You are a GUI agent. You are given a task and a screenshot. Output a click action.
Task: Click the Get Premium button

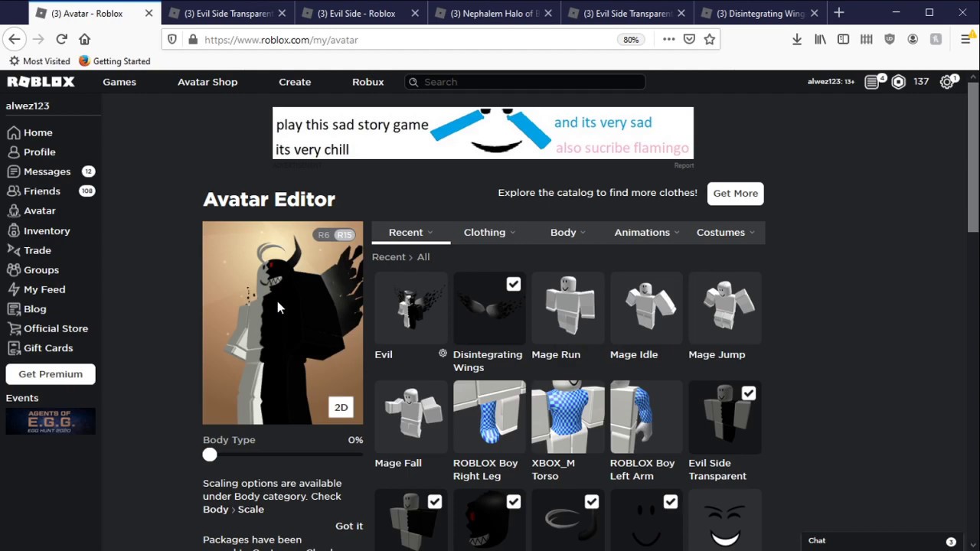tap(51, 374)
